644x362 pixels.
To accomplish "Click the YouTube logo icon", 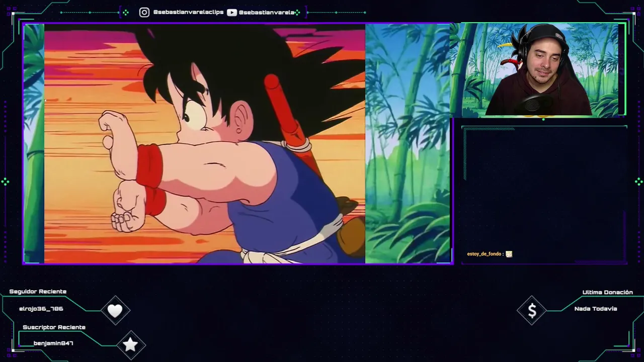I will 232,13.
